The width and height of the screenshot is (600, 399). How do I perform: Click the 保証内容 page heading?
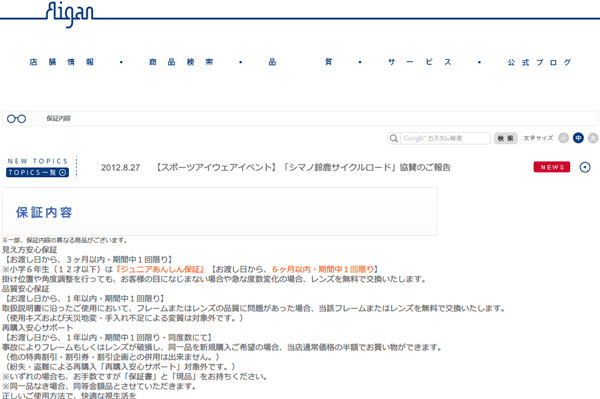[44, 212]
